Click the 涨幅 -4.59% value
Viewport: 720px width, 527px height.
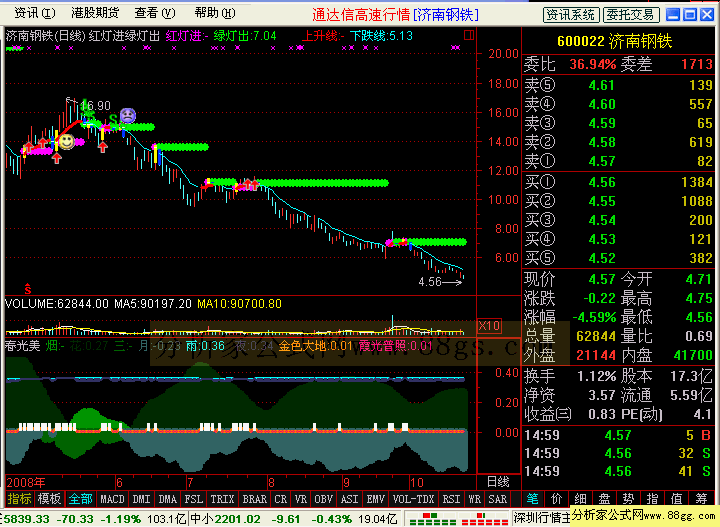(594, 317)
